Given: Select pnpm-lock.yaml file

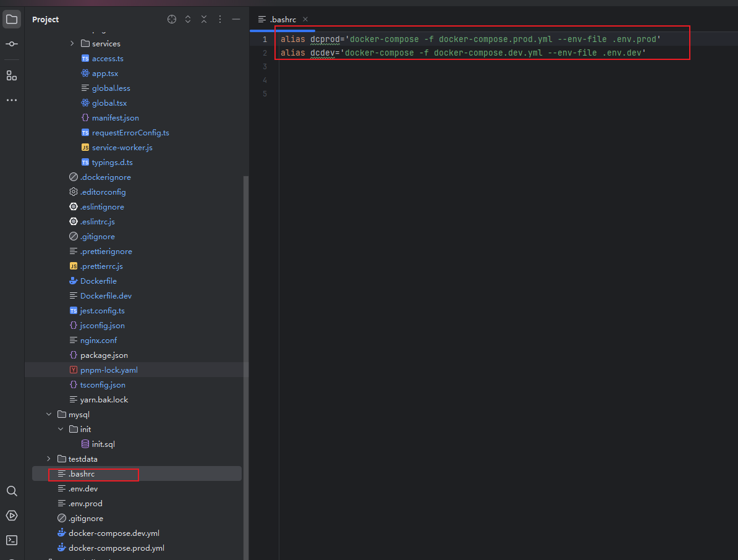Looking at the screenshot, I should tap(109, 370).
